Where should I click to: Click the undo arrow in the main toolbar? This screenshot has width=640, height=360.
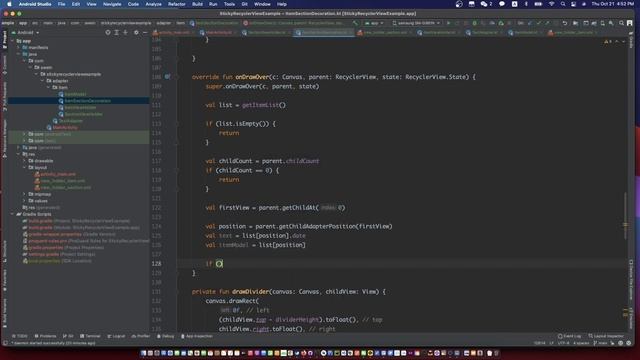[565, 23]
